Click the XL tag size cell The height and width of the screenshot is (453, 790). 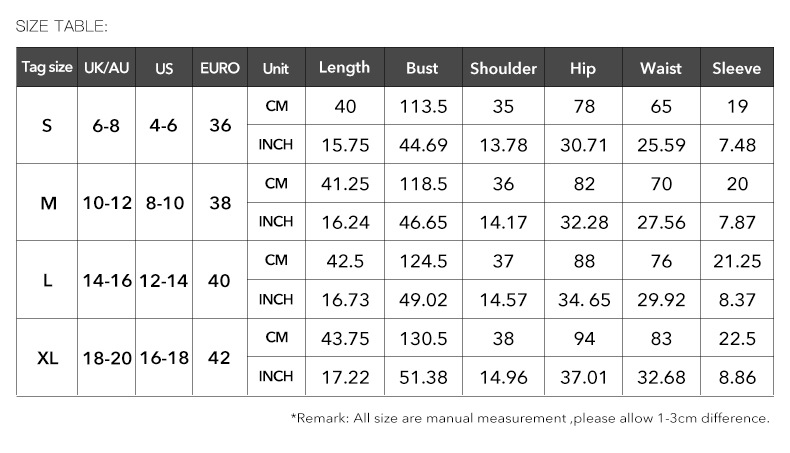[x=47, y=358]
